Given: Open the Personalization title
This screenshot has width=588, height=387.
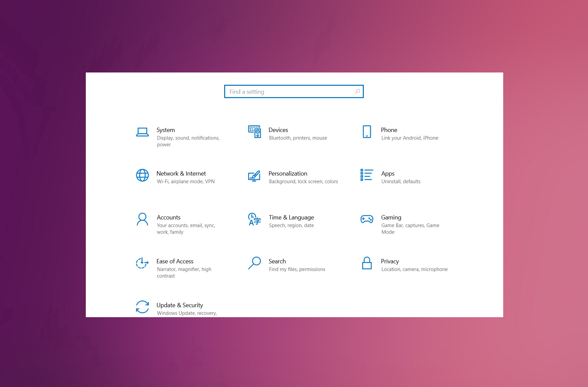Looking at the screenshot, I should click(x=288, y=174).
